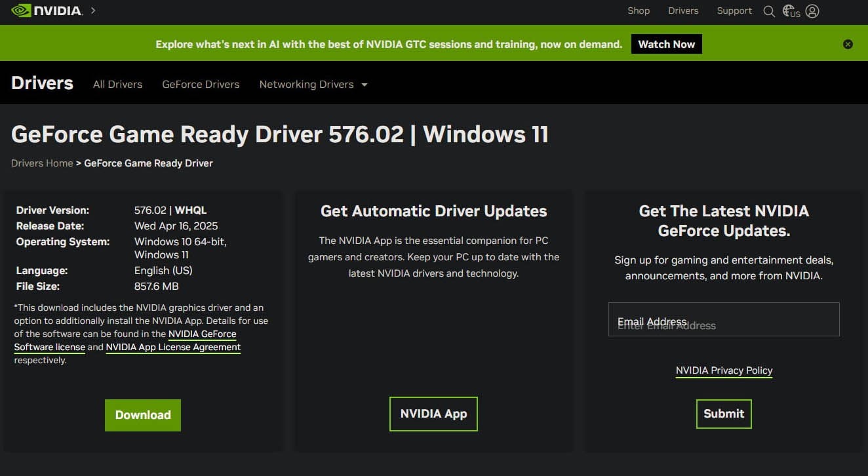Open the user account profile icon
This screenshot has width=868, height=476.
point(812,11)
